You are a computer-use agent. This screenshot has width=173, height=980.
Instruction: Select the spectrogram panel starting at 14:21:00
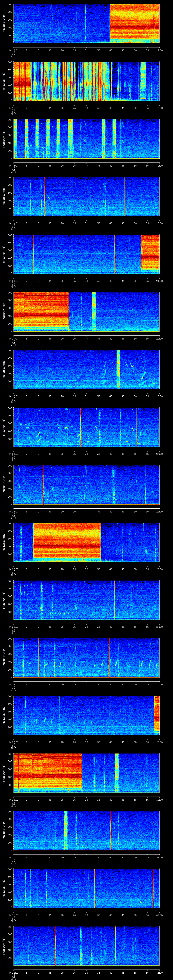click(x=86, y=312)
